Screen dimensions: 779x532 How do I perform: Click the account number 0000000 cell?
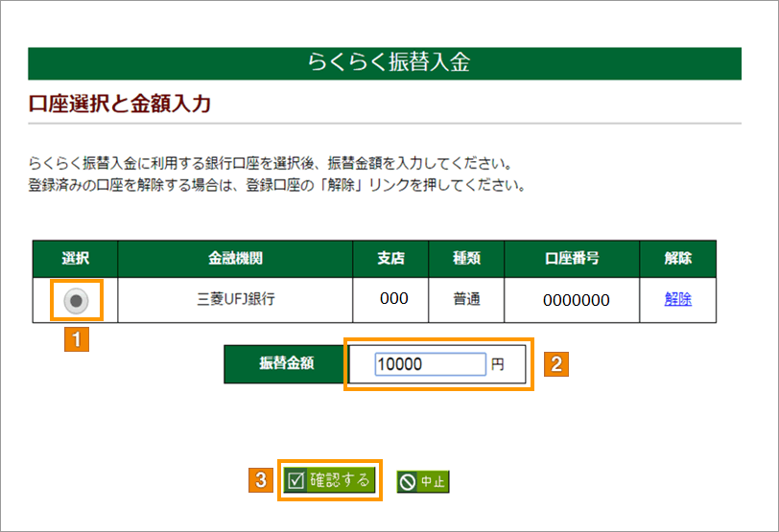576,300
